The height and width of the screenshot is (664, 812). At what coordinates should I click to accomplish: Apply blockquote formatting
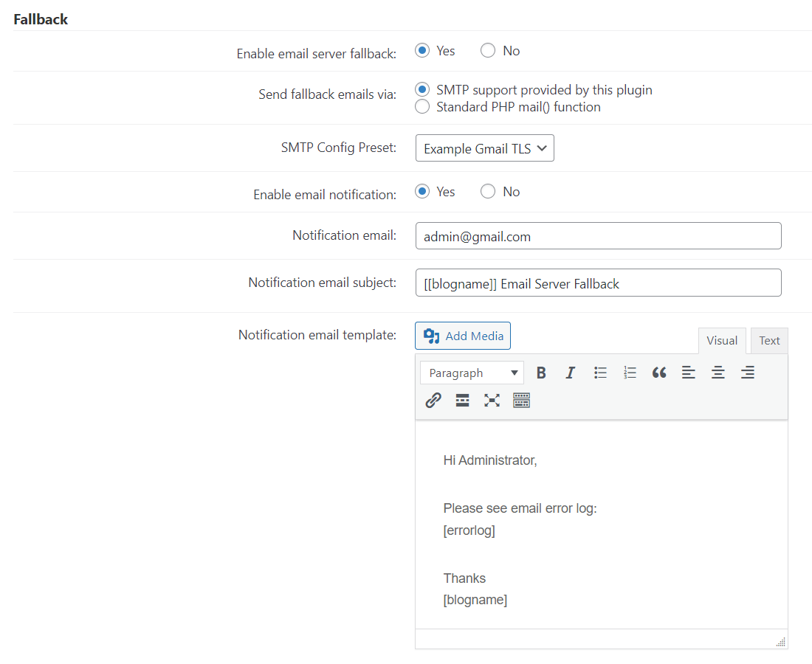point(659,373)
